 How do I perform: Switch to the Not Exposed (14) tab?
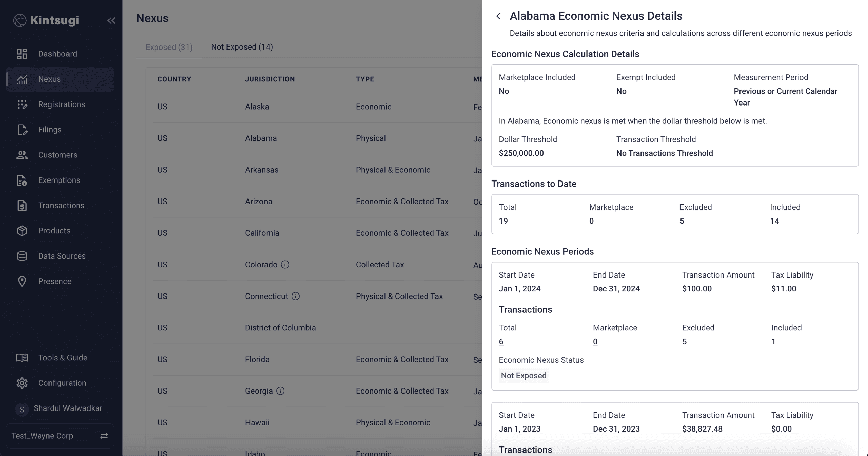click(x=242, y=47)
